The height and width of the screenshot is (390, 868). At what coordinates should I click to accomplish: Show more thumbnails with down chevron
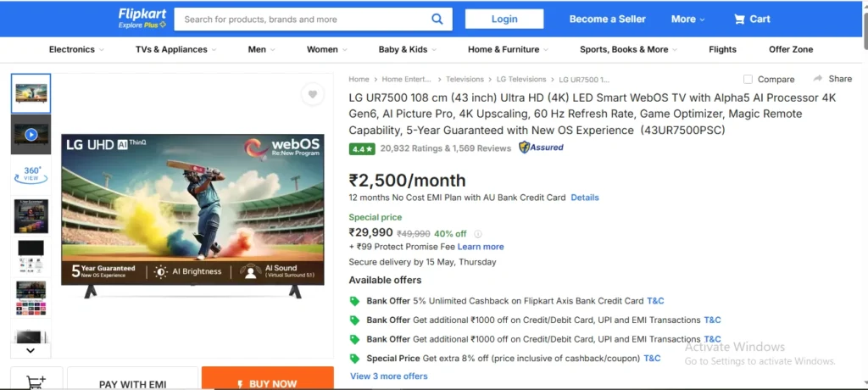tap(31, 351)
